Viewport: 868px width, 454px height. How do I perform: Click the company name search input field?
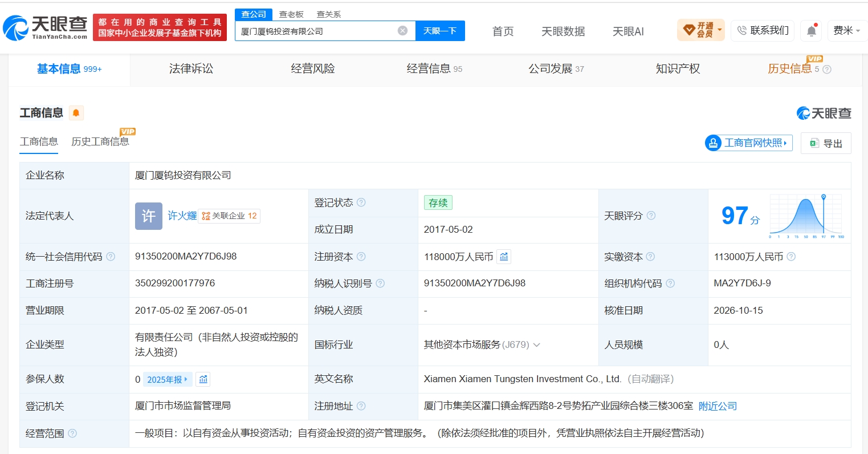(316, 31)
